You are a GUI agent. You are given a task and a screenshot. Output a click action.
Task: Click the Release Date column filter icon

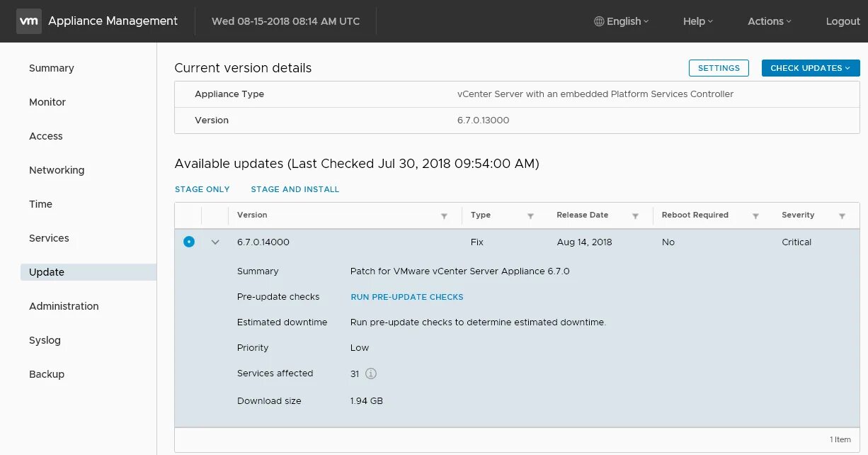(x=635, y=216)
